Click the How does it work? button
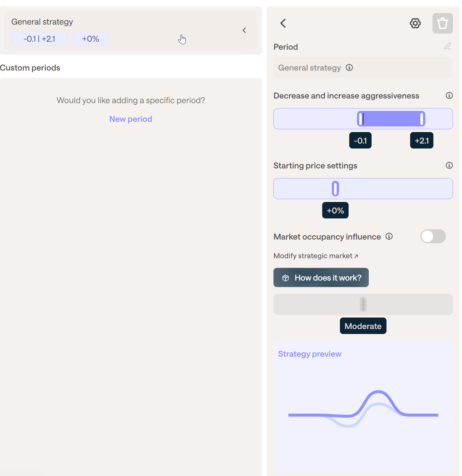Screen dimensions: 462x476 tap(321, 277)
